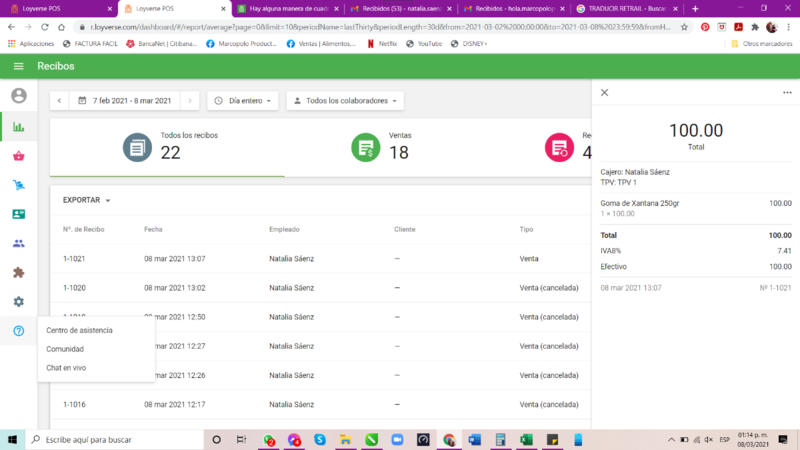Open the receipt three-dot options menu
This screenshot has height=450, width=800.
coord(787,92)
